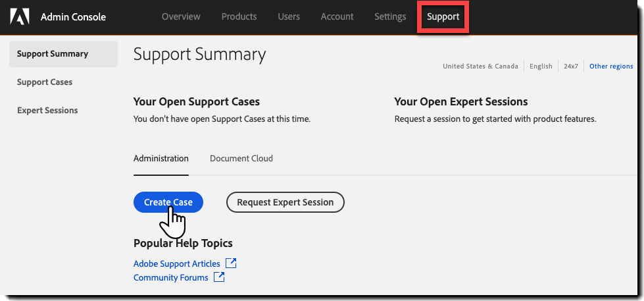The width and height of the screenshot is (644, 301).
Task: Select the Support navigation item
Action: (443, 16)
